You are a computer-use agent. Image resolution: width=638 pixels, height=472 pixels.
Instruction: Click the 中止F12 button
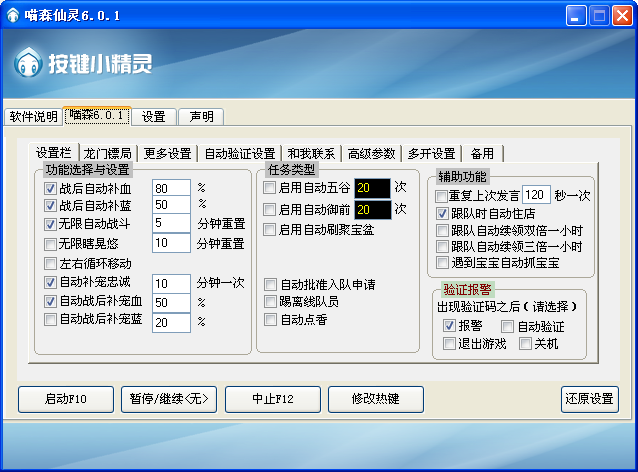coord(273,399)
